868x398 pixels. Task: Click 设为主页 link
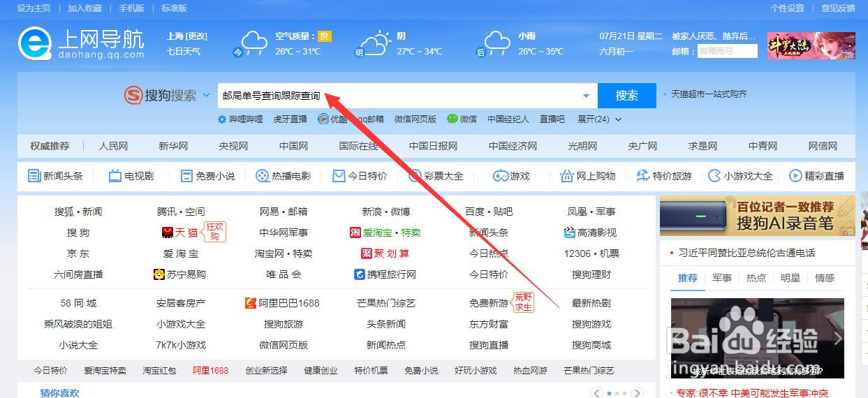click(34, 8)
